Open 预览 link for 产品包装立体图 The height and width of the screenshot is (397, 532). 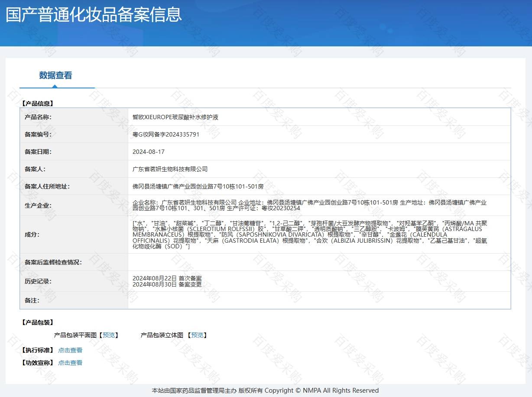tap(197, 335)
